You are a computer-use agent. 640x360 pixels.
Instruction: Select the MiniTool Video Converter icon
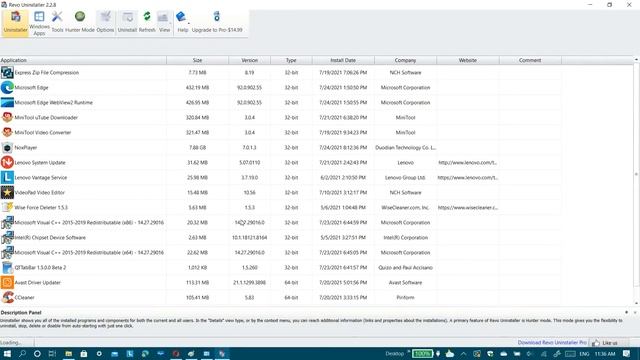coord(7,132)
